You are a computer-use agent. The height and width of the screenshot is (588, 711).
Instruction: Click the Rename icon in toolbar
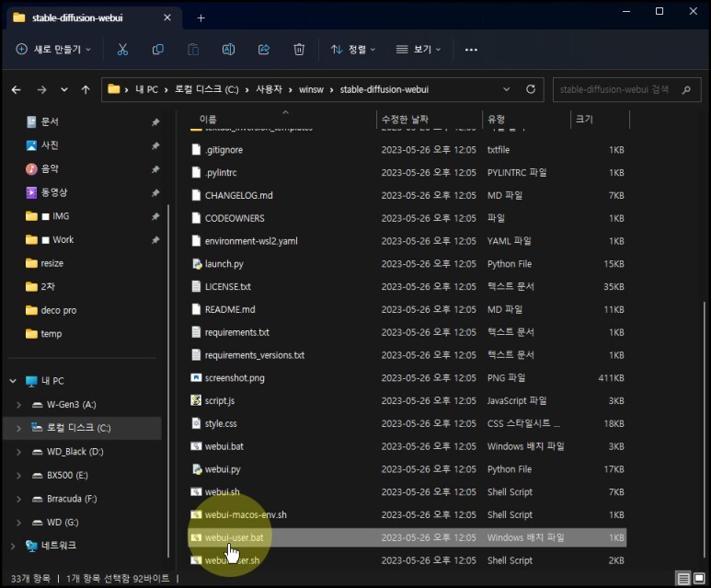coord(228,50)
